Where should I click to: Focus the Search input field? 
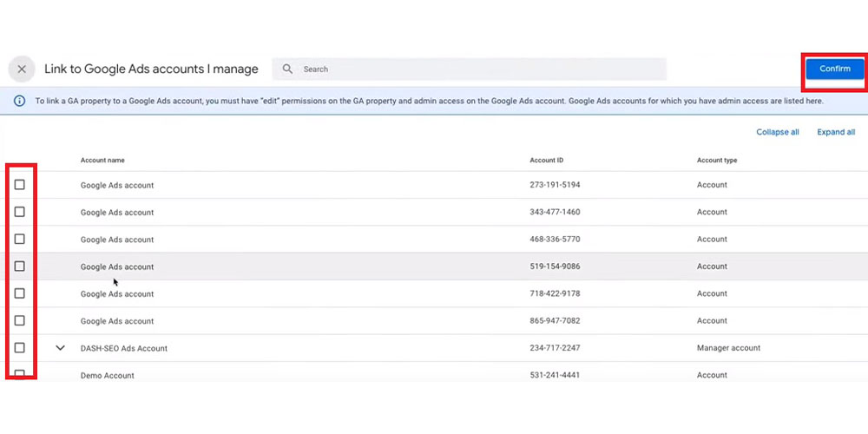click(x=469, y=69)
